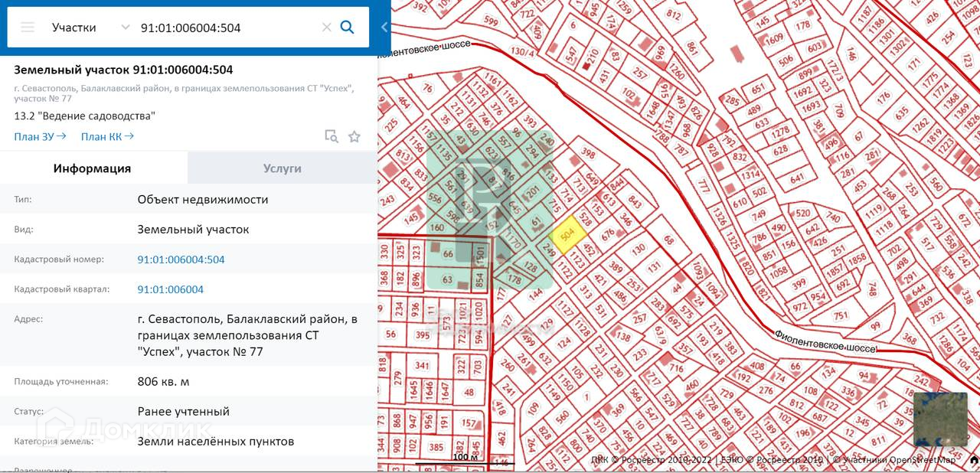
Task: Open the План КК link
Action: pyautogui.click(x=107, y=136)
